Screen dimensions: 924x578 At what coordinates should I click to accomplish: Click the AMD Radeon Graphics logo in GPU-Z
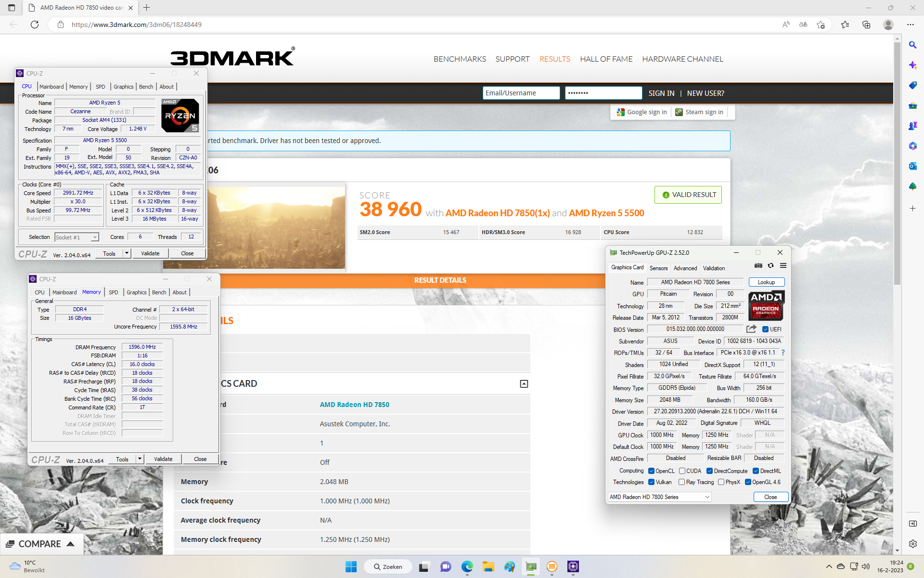click(767, 305)
